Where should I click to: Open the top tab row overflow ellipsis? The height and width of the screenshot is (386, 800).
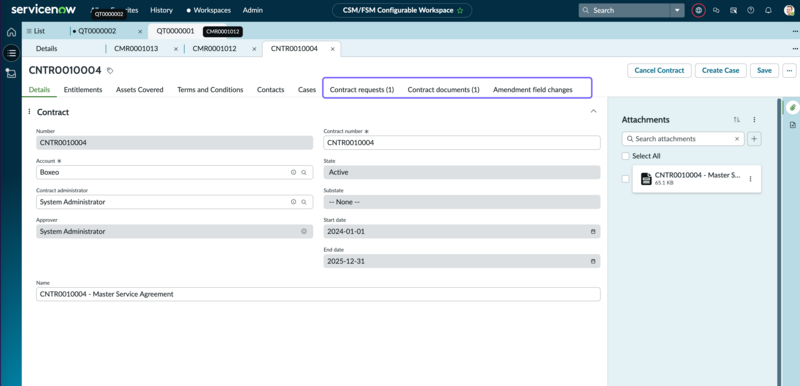click(795, 32)
